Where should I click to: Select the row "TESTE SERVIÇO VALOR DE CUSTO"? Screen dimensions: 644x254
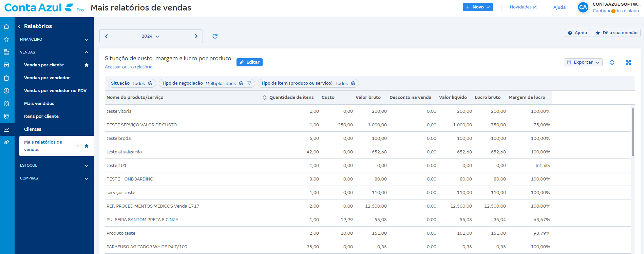click(368, 125)
